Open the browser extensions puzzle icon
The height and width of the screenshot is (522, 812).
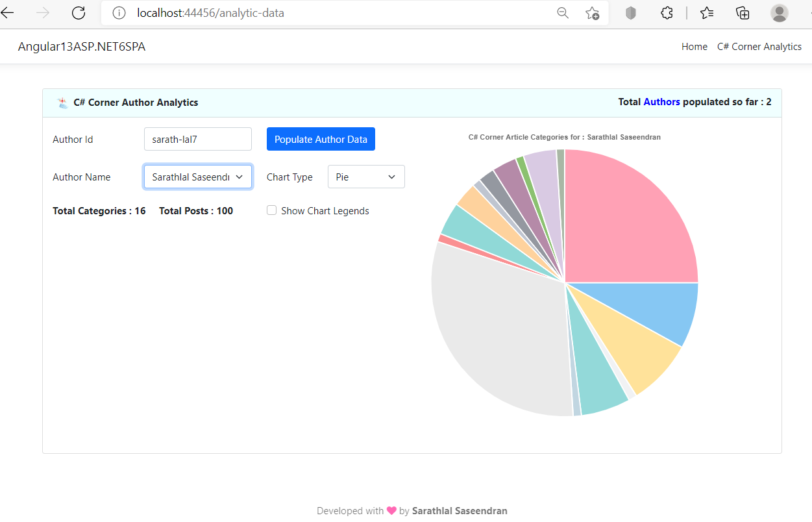tap(667, 13)
